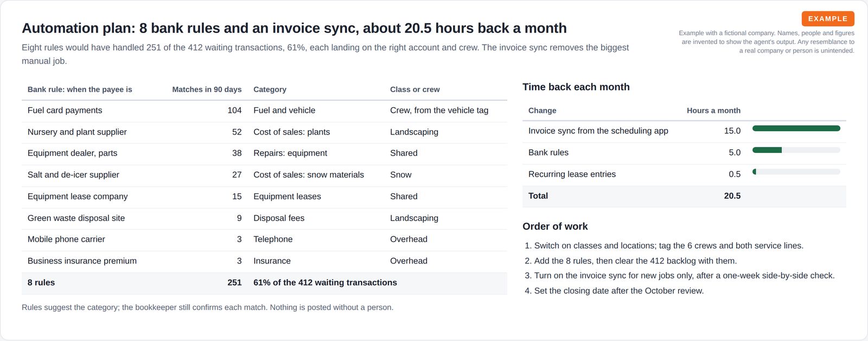Screen dimensions: 868x341
Task: Click the "Crew, from the vehicle tag" cell
Action: (439, 111)
